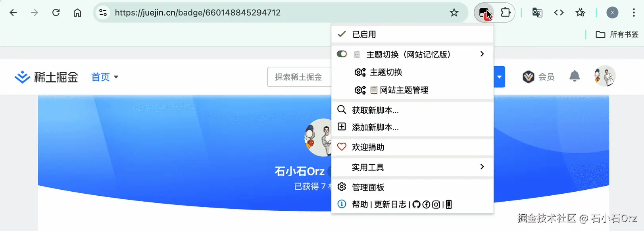The height and width of the screenshot is (231, 644).
Task: Expand the 实用工具 submenu chevron
Action: pos(482,167)
